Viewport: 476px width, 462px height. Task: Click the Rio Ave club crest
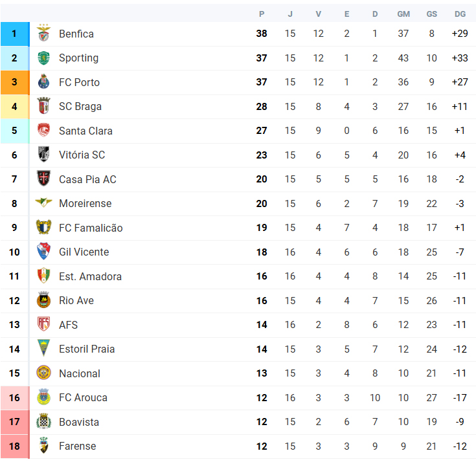tap(44, 300)
